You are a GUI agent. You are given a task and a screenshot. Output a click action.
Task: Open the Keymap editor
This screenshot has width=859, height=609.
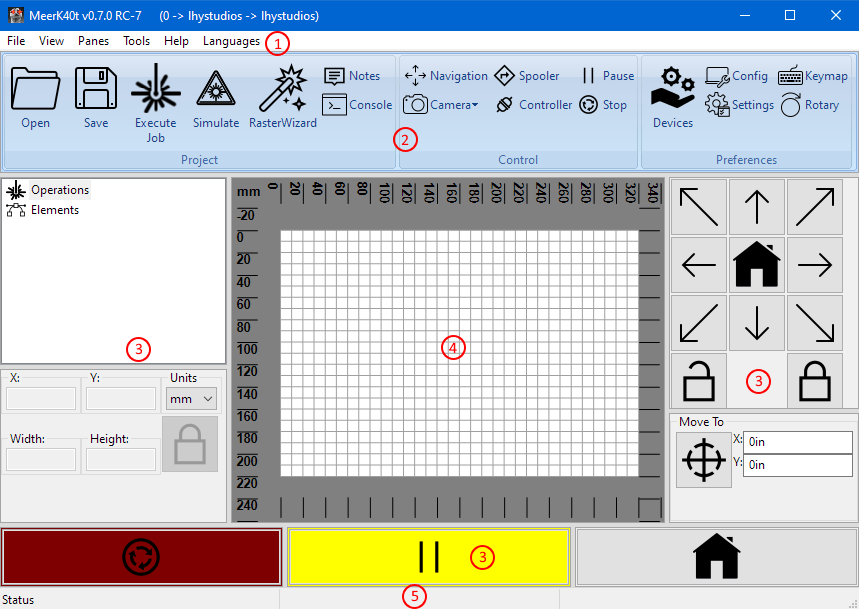point(813,76)
